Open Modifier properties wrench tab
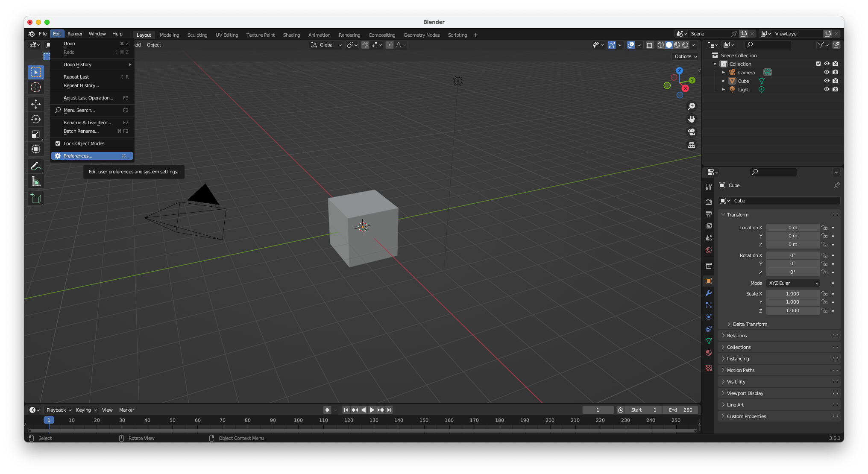 click(709, 293)
